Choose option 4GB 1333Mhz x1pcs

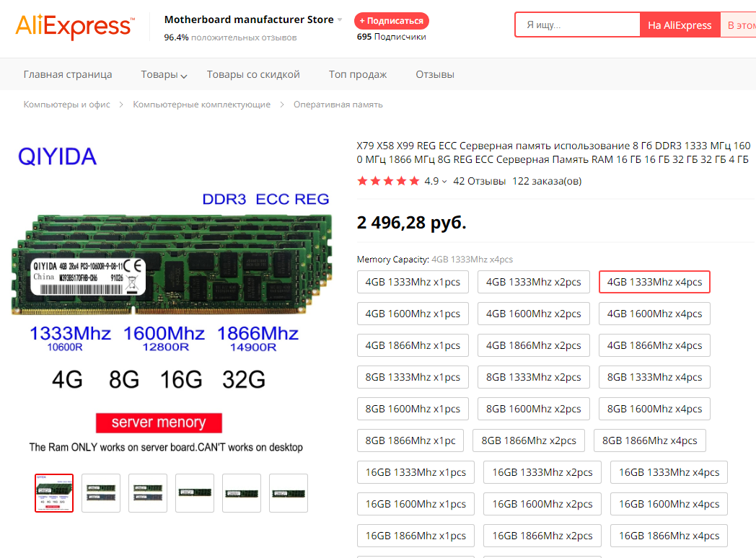[413, 282]
